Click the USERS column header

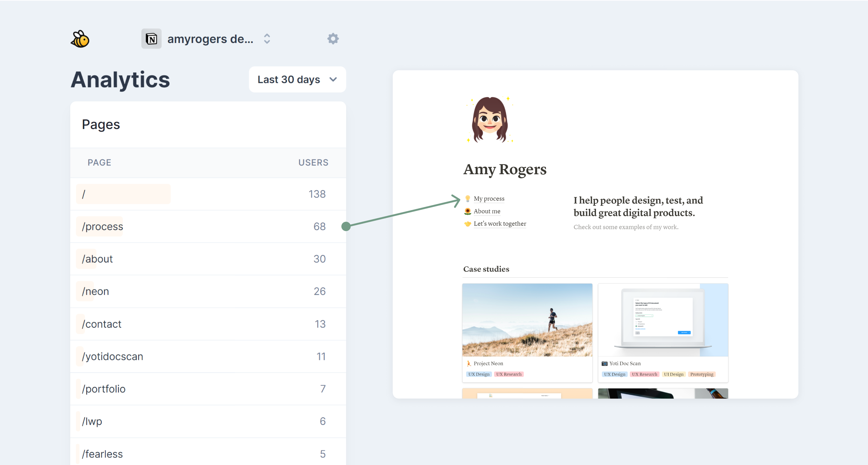click(x=313, y=162)
